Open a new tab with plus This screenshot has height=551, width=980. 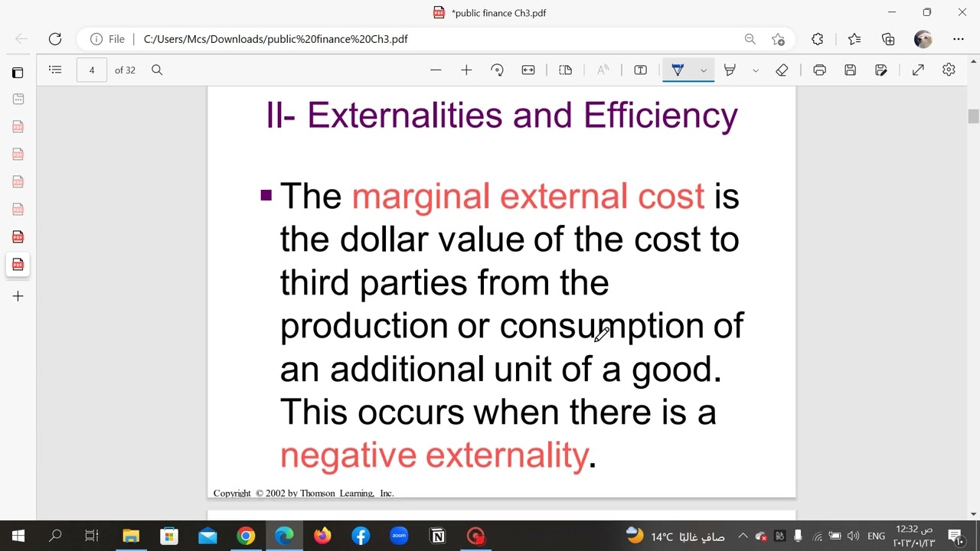tap(18, 296)
